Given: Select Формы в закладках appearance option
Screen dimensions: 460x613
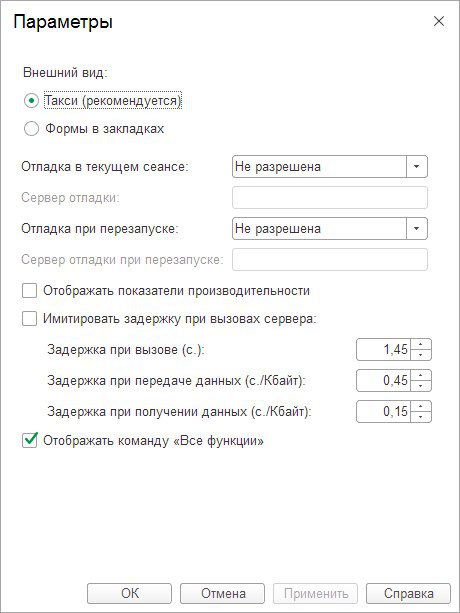Looking at the screenshot, I should (x=31, y=129).
